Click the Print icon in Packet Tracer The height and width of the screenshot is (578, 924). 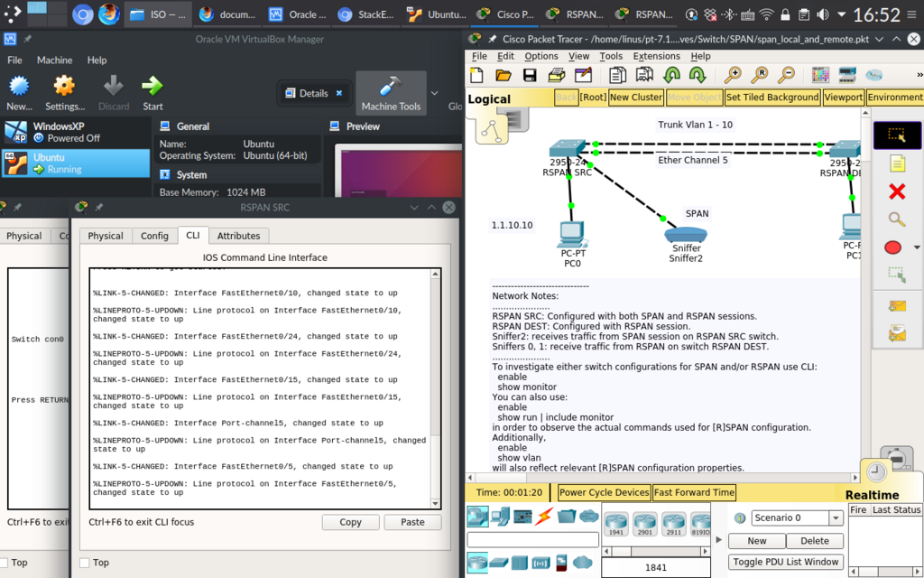[556, 75]
